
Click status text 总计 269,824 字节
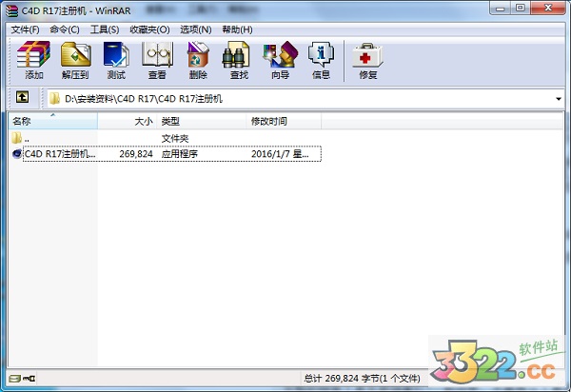[x=362, y=379]
